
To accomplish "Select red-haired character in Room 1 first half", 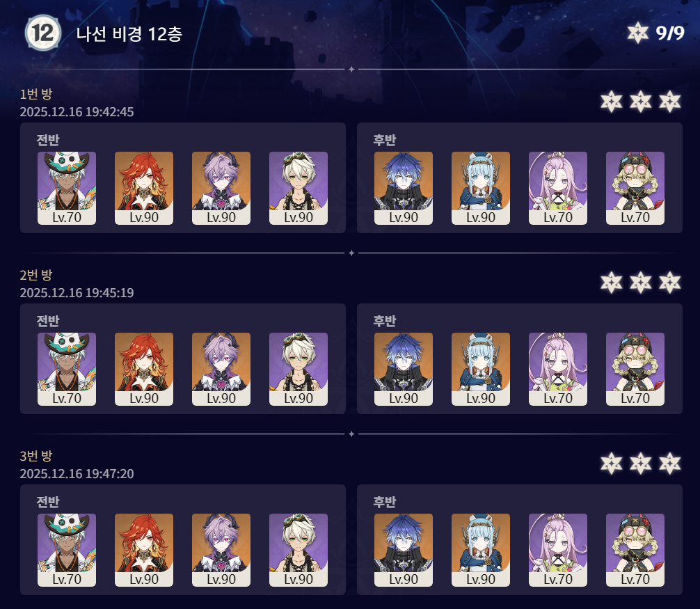I will point(144,188).
